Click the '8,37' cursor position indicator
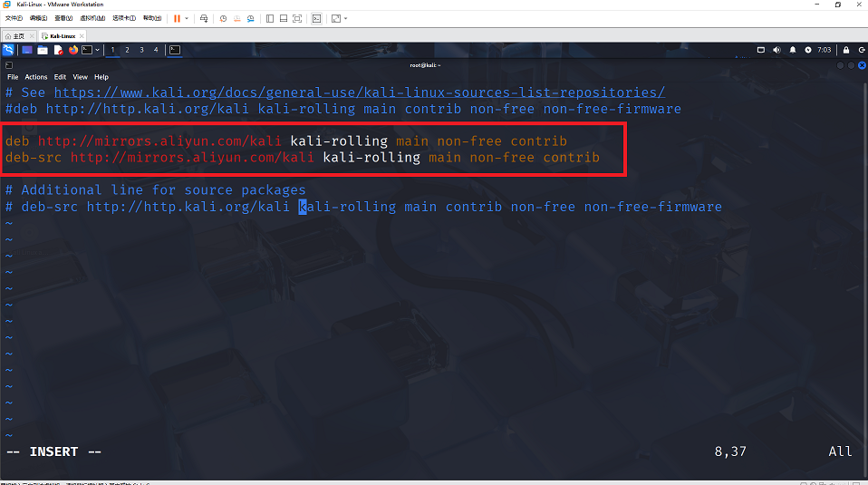 [x=730, y=451]
